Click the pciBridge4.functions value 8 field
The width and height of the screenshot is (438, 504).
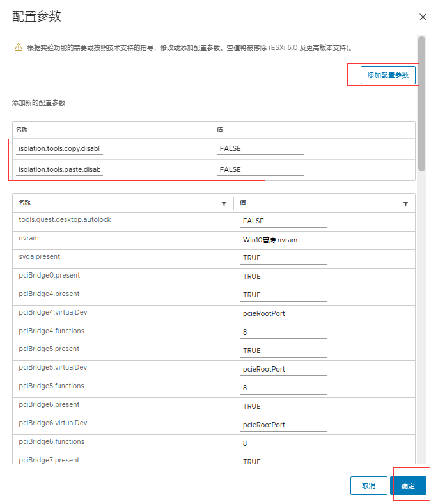(284, 333)
